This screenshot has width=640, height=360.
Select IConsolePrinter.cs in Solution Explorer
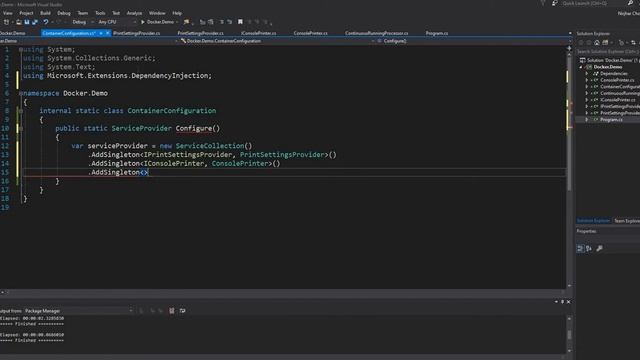point(617,100)
